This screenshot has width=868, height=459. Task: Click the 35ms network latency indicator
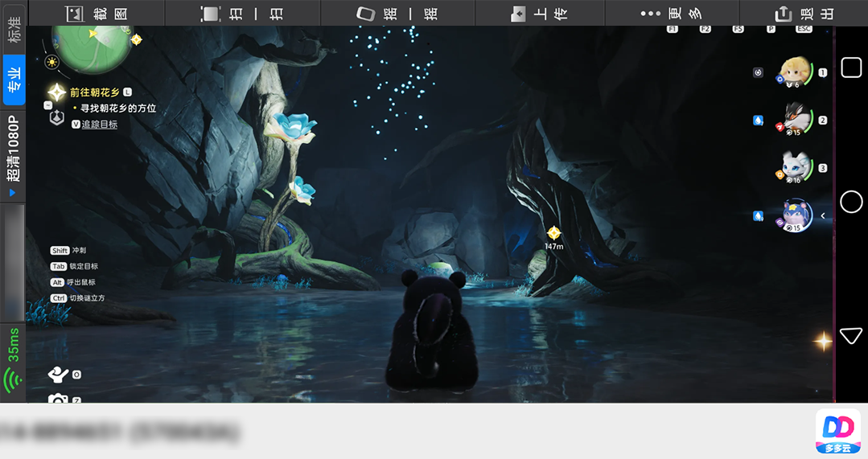tap(14, 359)
